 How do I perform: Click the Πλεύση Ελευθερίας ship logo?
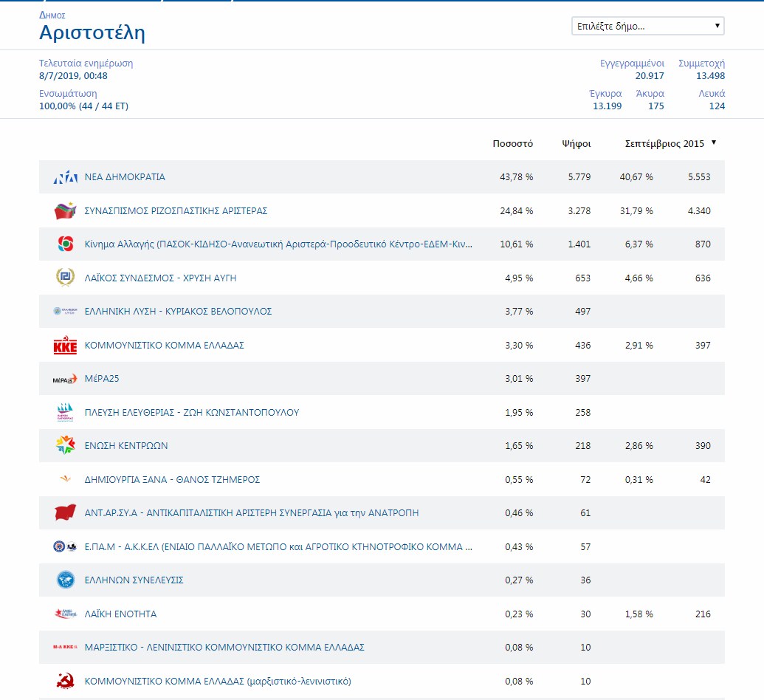pyautogui.click(x=65, y=413)
